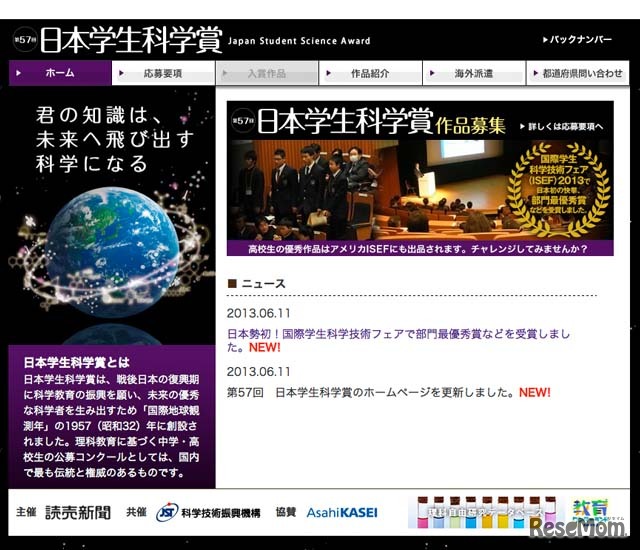This screenshot has height=550, width=640.
Task: Go to the 作品紹介 tab
Action: coord(371,73)
